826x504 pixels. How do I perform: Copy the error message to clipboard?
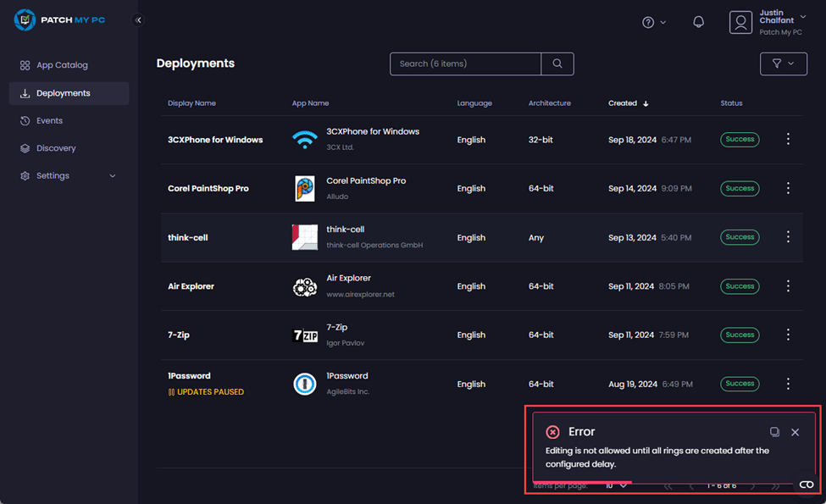tap(774, 432)
